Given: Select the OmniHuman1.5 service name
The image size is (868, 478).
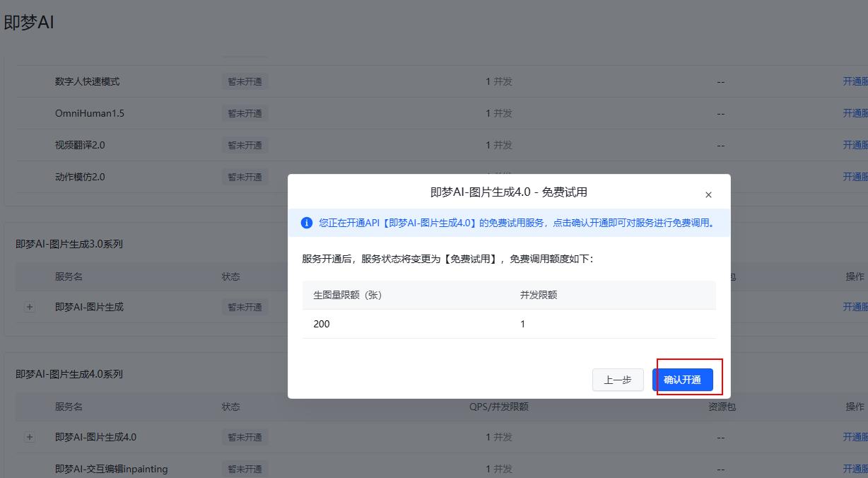Looking at the screenshot, I should point(90,113).
